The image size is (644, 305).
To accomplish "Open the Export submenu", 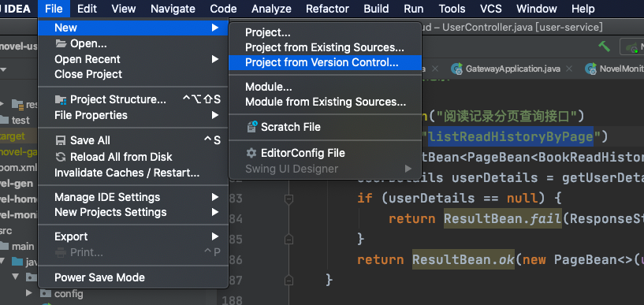I will point(133,237).
